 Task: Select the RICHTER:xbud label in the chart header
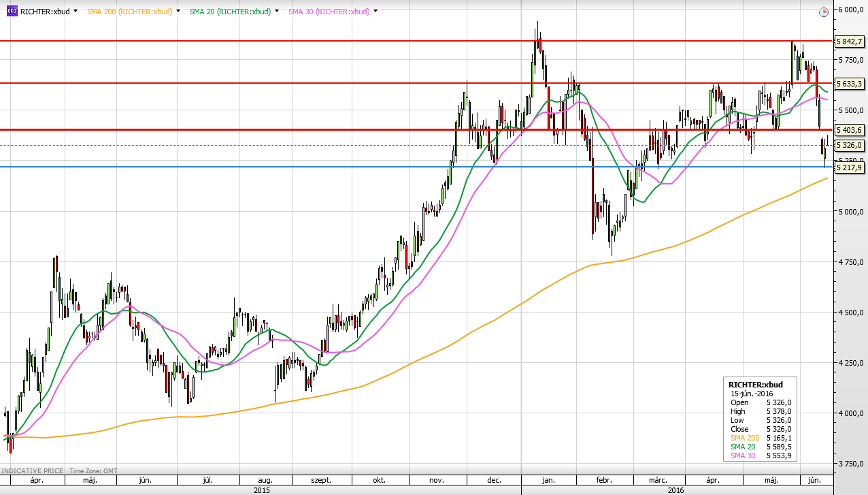coord(45,12)
